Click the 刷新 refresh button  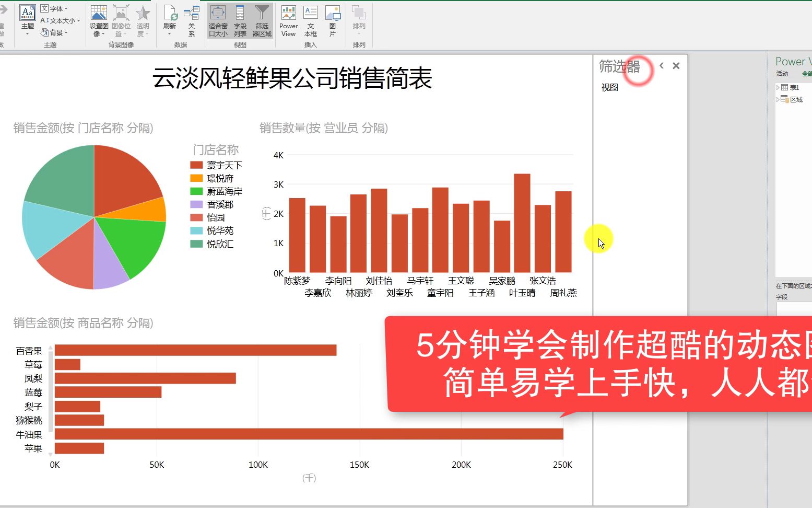(x=170, y=20)
